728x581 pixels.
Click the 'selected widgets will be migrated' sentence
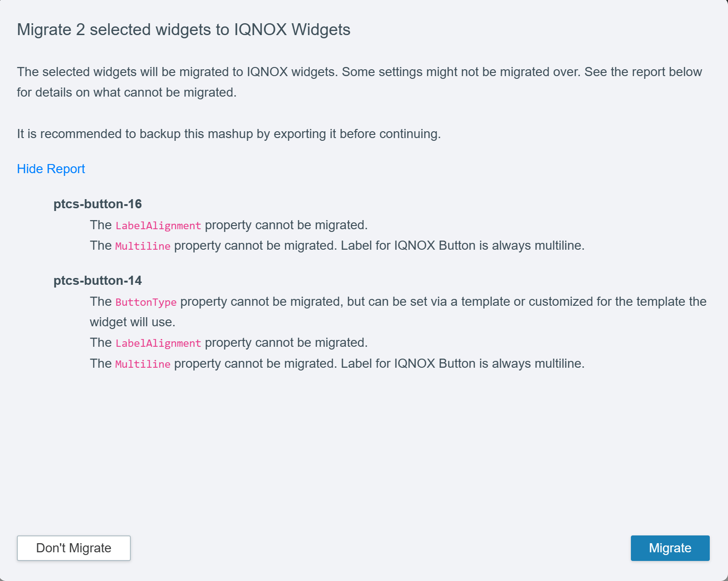(x=178, y=72)
